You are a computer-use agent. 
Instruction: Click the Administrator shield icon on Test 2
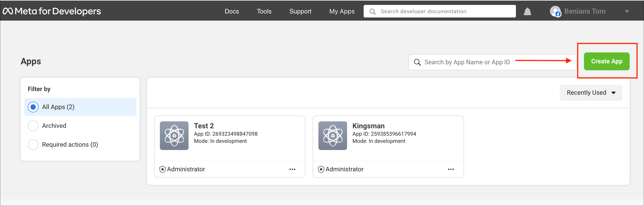[x=163, y=169]
